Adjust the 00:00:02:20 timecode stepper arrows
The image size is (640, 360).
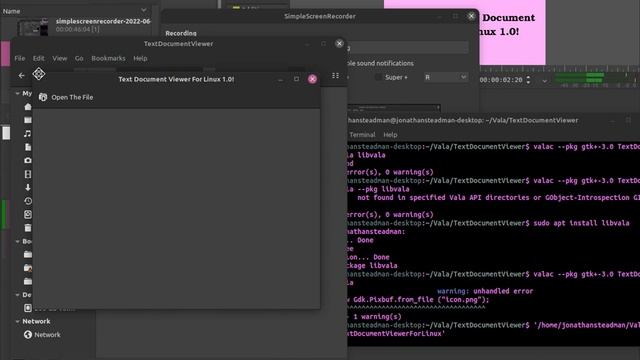(528, 80)
